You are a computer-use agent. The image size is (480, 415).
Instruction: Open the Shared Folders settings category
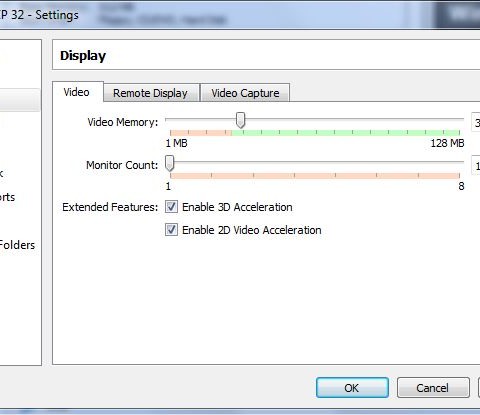[17, 245]
